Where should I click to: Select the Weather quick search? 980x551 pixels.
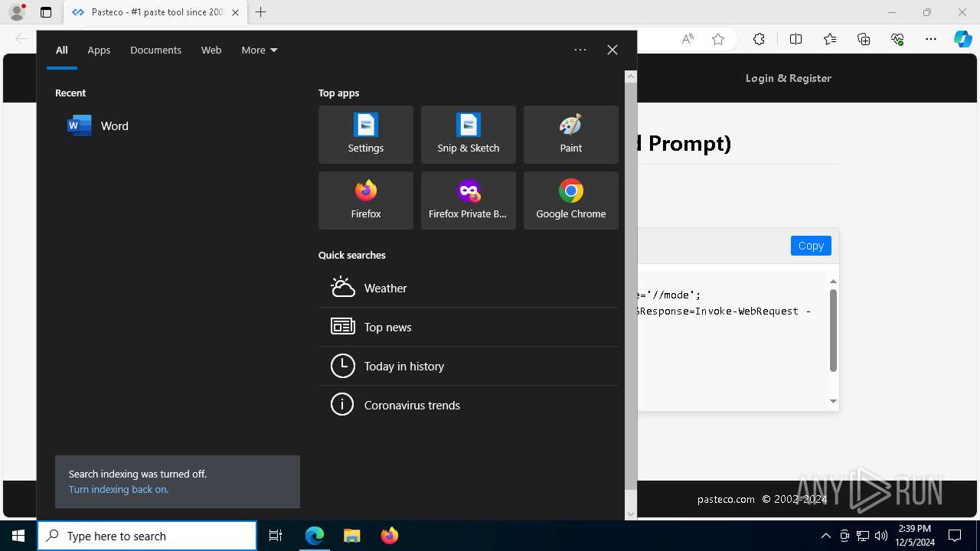(469, 288)
